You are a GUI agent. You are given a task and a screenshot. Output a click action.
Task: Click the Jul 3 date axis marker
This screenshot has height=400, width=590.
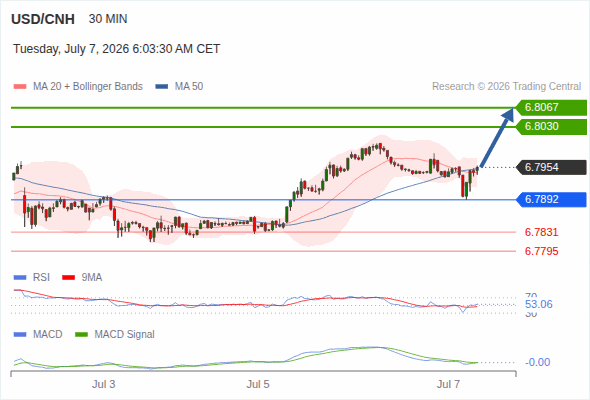pyautogui.click(x=104, y=385)
